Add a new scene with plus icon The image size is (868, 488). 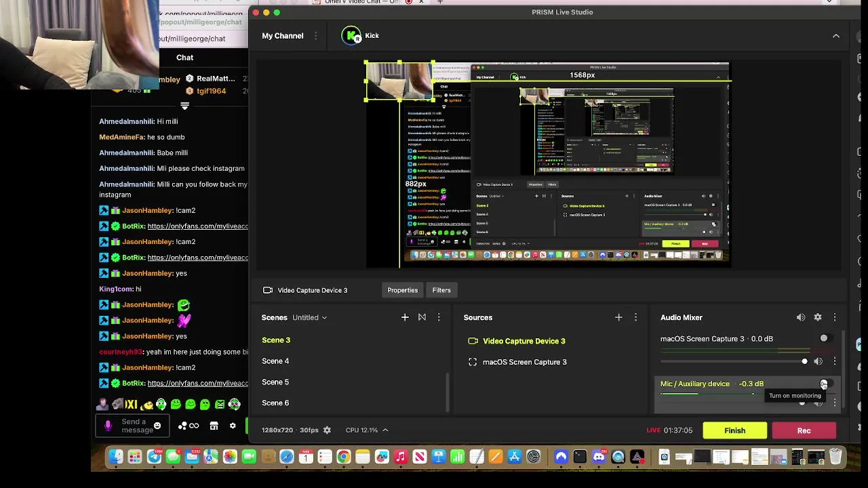click(405, 317)
